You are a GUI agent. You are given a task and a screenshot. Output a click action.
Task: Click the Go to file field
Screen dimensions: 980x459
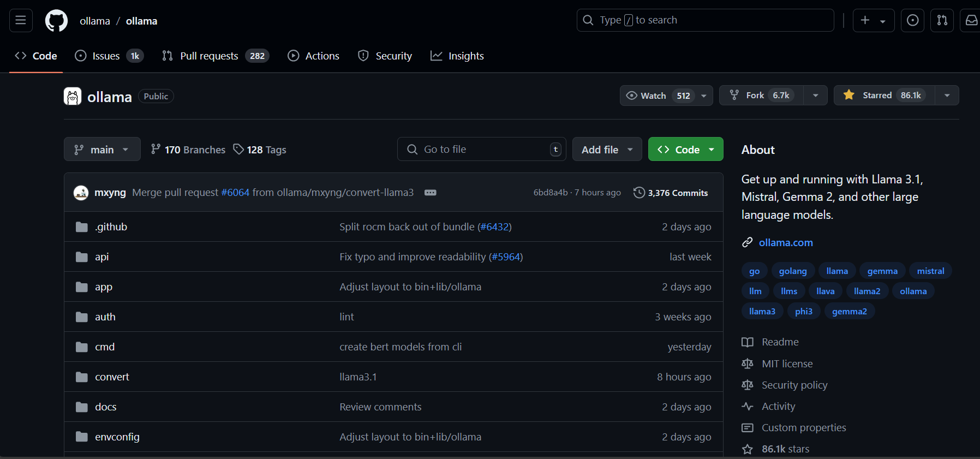pyautogui.click(x=480, y=150)
